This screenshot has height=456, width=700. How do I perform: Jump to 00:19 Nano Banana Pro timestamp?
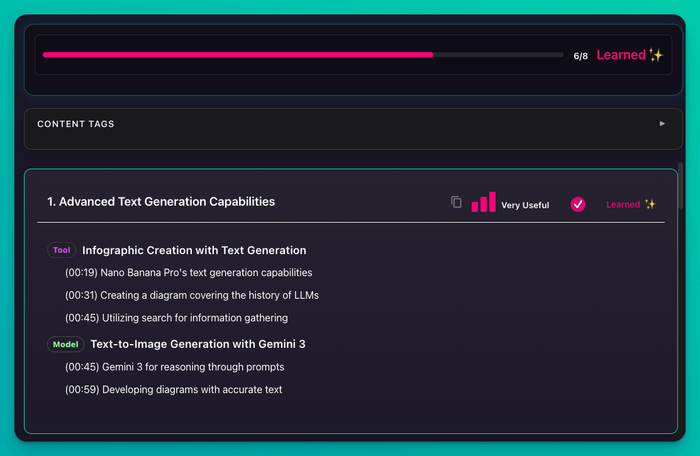(188, 272)
